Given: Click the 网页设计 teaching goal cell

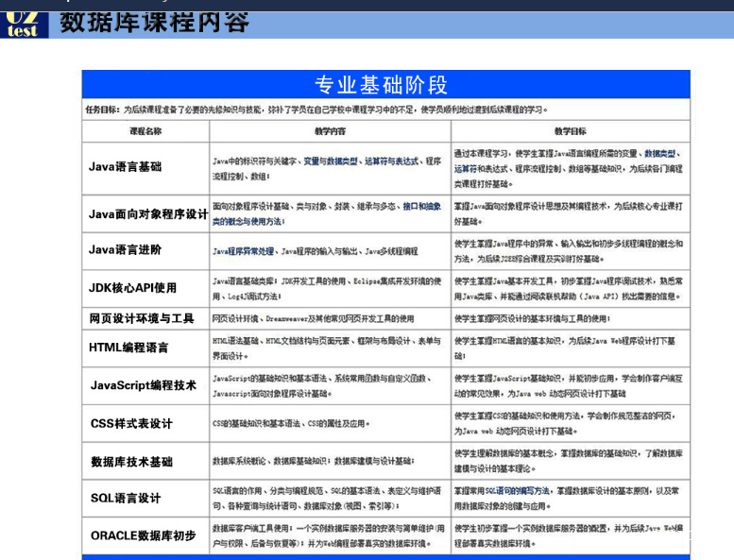Looking at the screenshot, I should (x=571, y=318).
